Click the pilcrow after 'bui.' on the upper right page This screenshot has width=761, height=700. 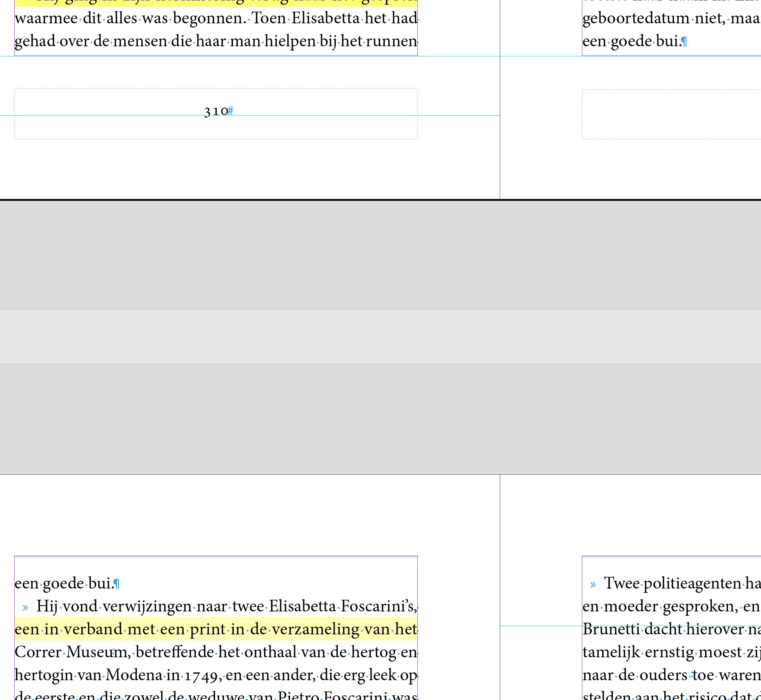pyautogui.click(x=685, y=42)
